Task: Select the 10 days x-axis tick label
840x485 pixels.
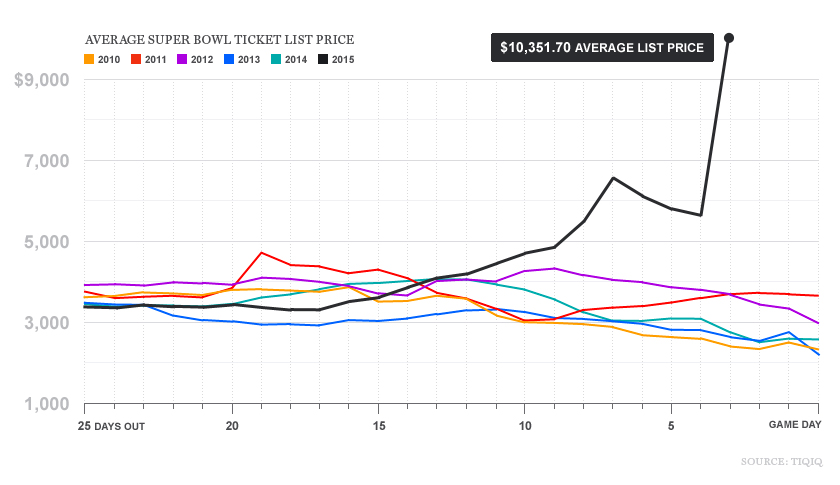Action: (524, 425)
